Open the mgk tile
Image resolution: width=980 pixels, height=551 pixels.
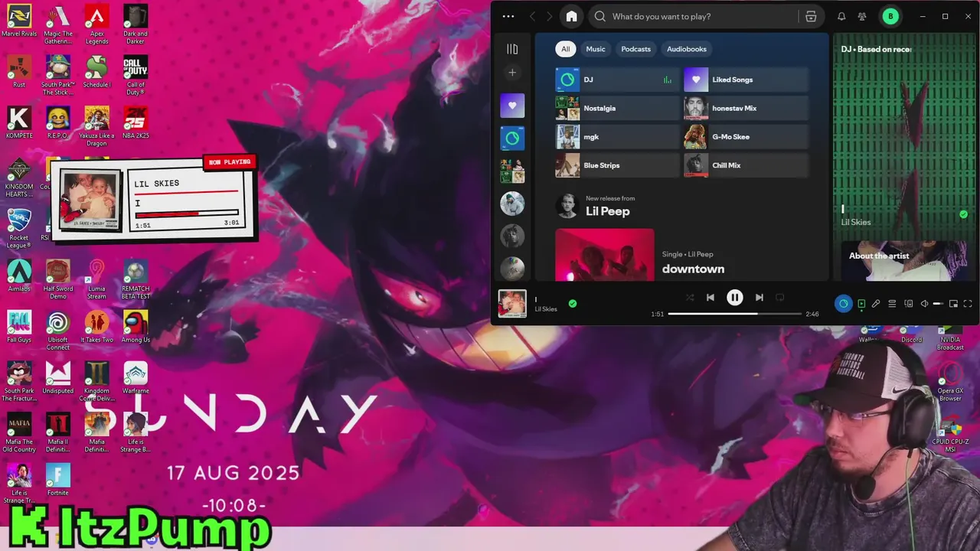tap(617, 137)
